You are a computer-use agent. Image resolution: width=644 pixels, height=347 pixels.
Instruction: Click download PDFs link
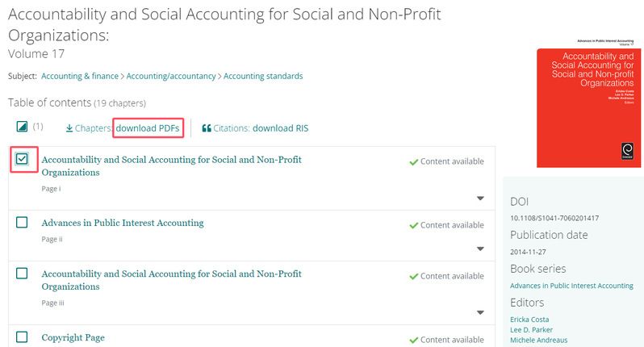148,128
